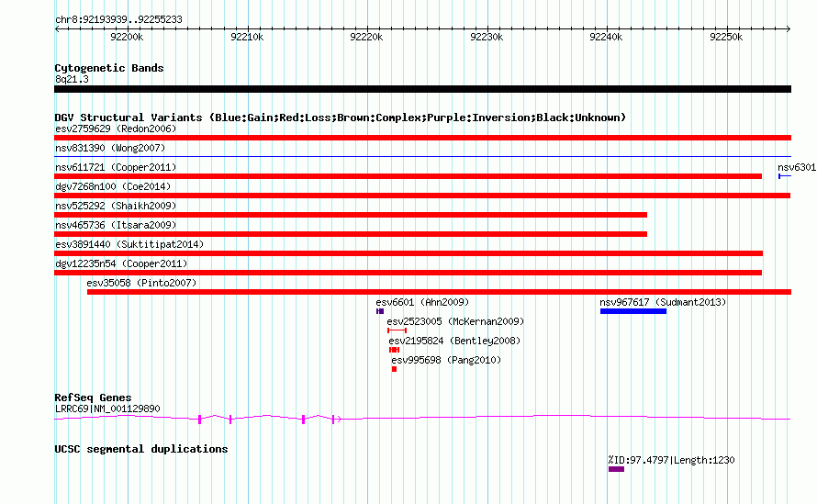
Task: Click the blue nsv967617 gain bar
Action: pos(633,311)
